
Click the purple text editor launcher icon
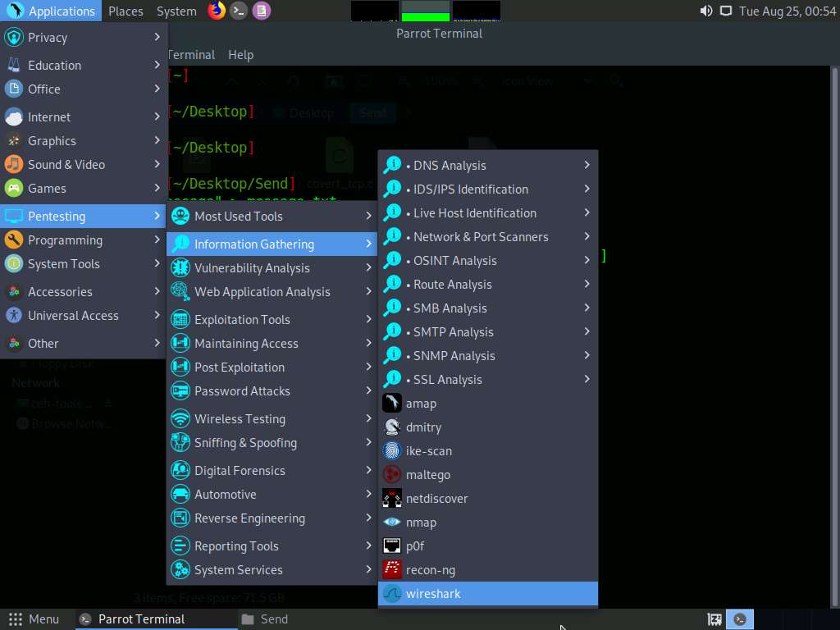coord(262,11)
